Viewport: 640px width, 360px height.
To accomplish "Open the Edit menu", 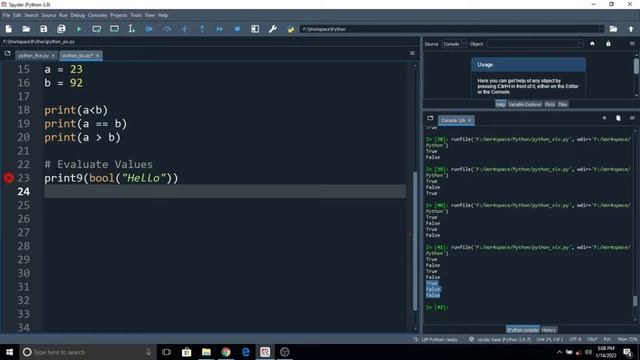I will pyautogui.click(x=17, y=15).
